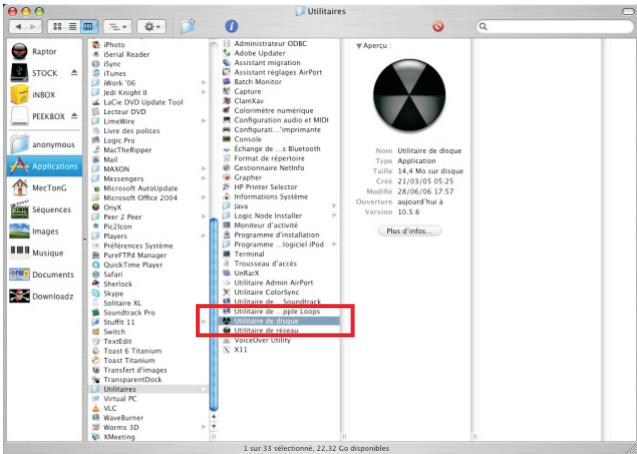The width and height of the screenshot is (637, 454).
Task: Expand the Microsoft Office 2004 folder arrow
Action: [204, 198]
